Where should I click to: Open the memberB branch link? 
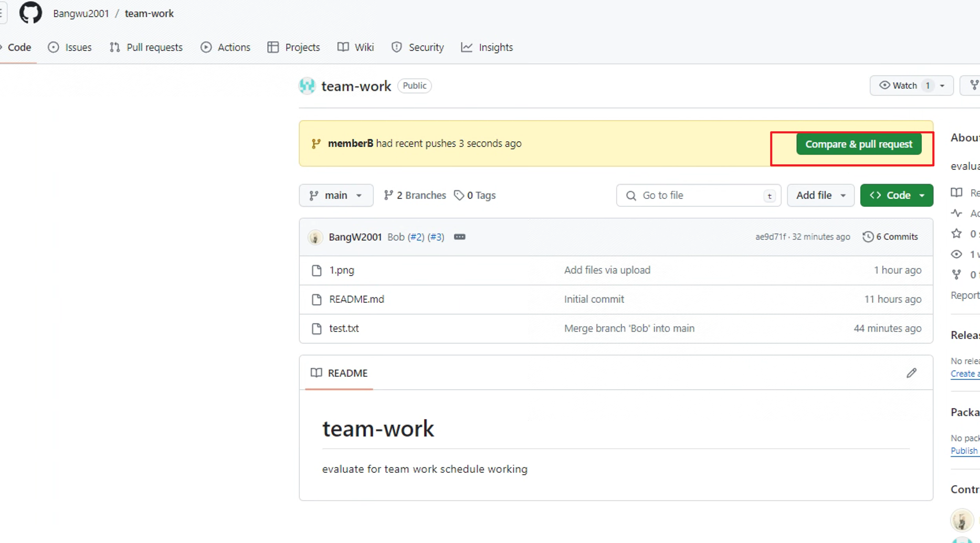(x=350, y=143)
